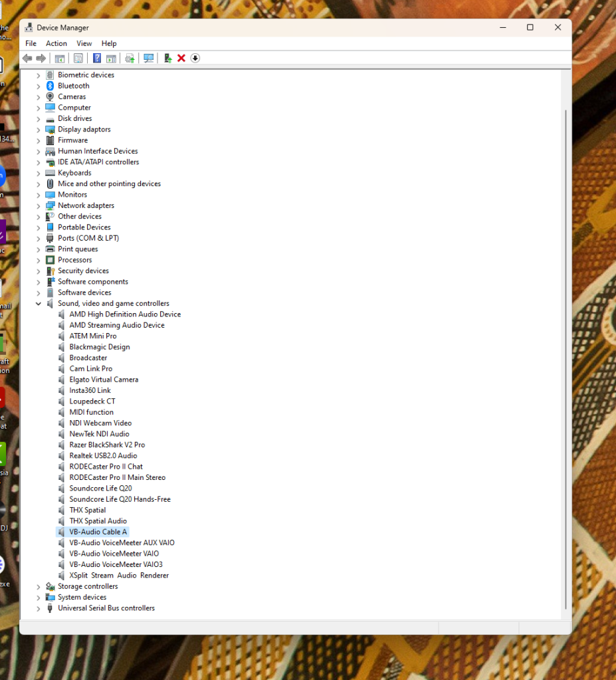Expand the Software components category
The image size is (616, 680).
point(39,282)
